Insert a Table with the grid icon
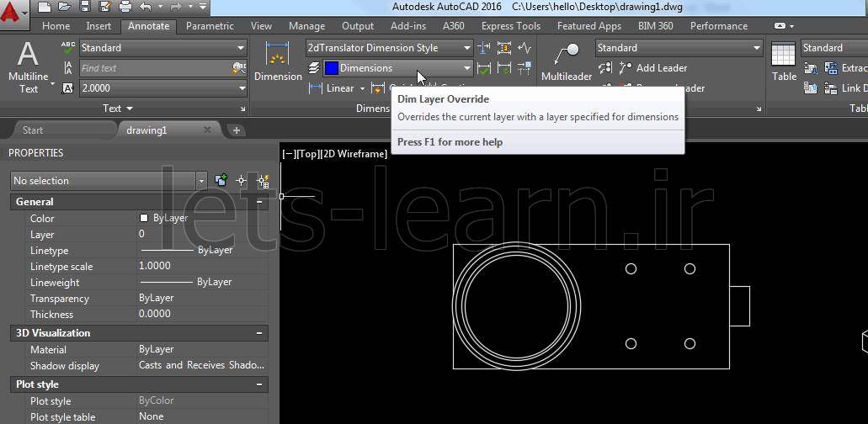868x424 pixels. click(783, 62)
